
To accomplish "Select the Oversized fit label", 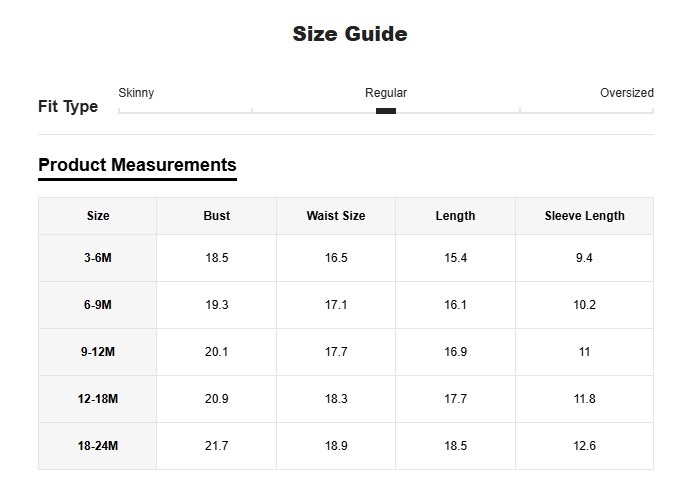I will pos(626,93).
